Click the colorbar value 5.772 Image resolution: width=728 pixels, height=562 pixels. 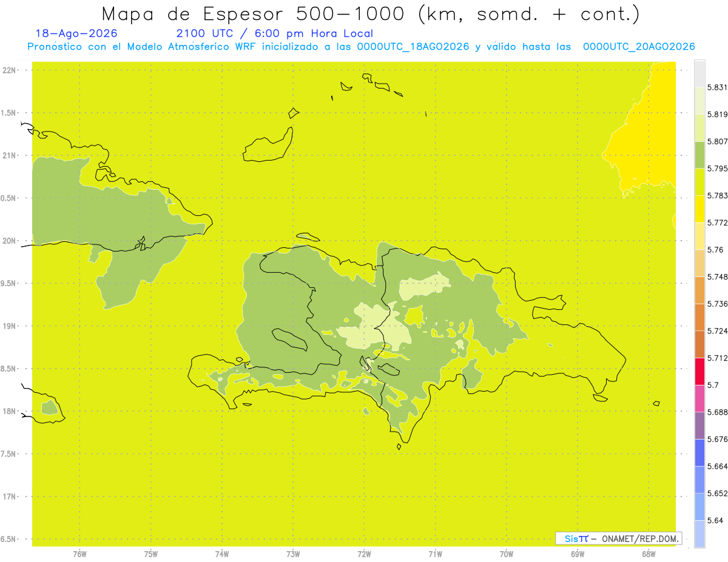pos(718,222)
